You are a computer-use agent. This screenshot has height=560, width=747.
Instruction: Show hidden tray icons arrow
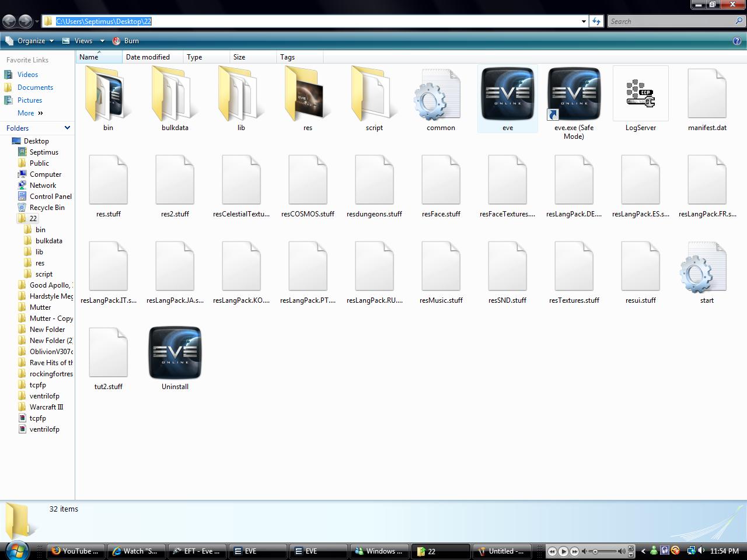(x=643, y=551)
